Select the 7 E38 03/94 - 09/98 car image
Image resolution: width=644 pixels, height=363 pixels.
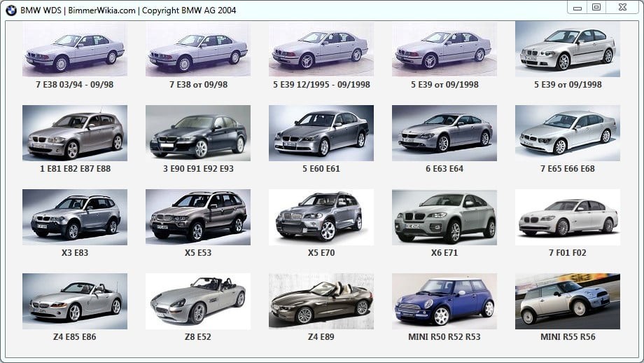pyautogui.click(x=75, y=49)
